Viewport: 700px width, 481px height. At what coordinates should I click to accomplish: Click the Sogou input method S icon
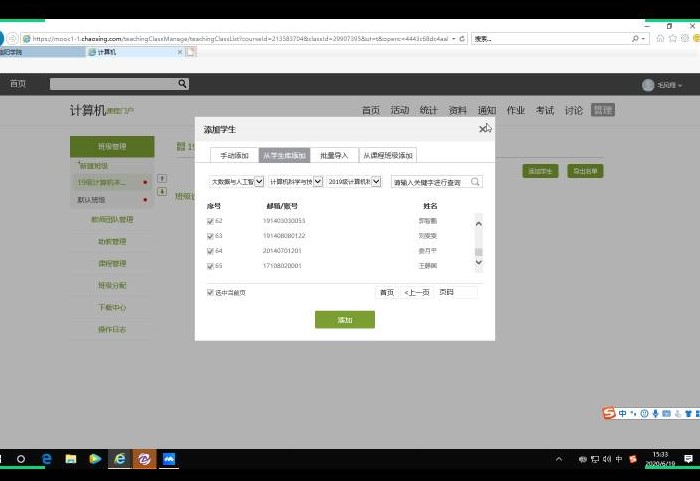pyautogui.click(x=609, y=413)
